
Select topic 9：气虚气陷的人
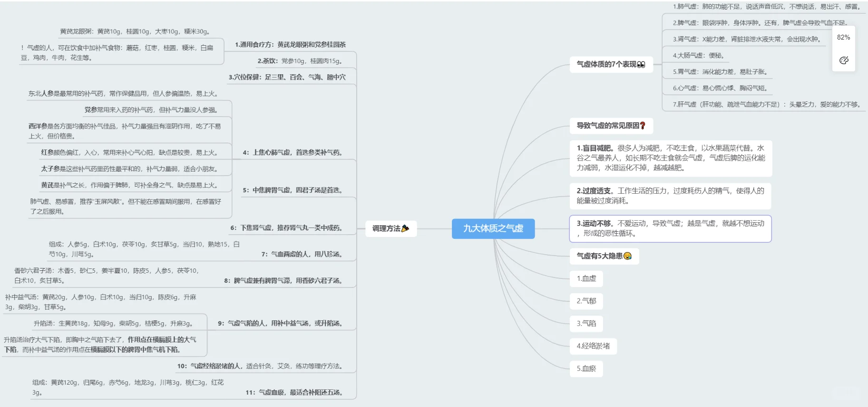coord(281,323)
